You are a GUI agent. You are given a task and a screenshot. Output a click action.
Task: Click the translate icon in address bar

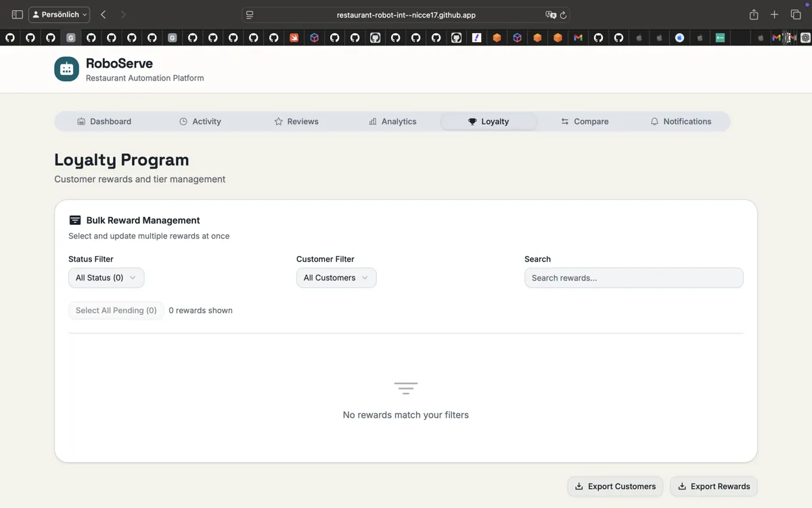point(550,15)
